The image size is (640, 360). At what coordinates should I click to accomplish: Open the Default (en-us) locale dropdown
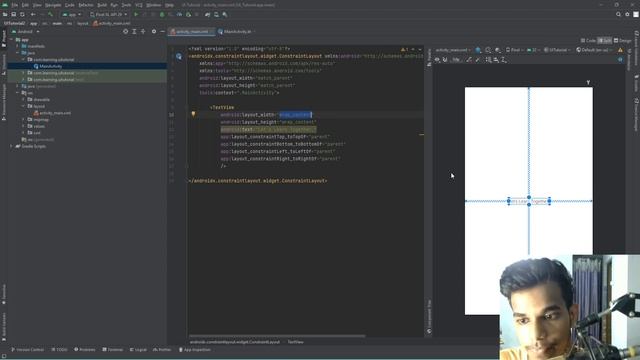pos(594,50)
